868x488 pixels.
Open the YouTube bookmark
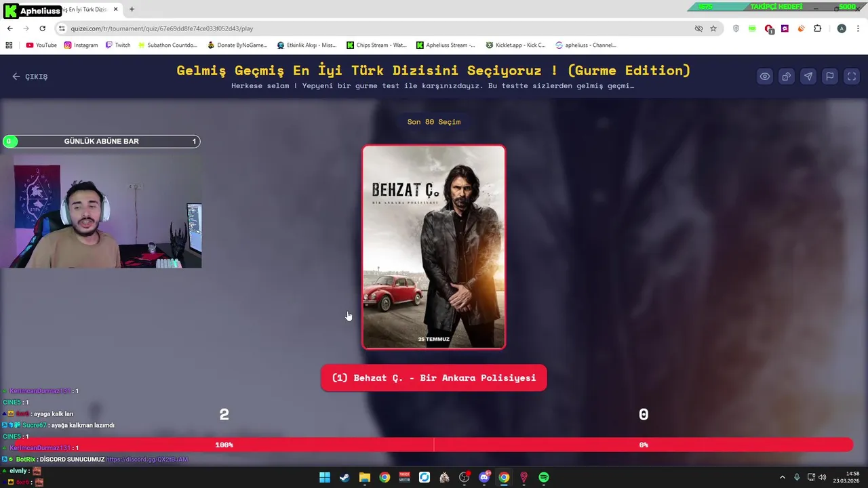click(41, 45)
